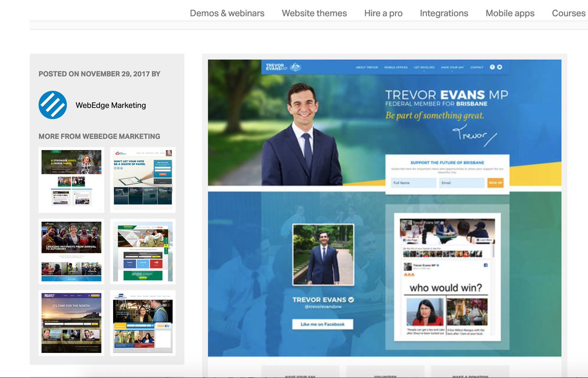This screenshot has width=588, height=378.
Task: Open the Have Your Say dropdown menu
Action: (452, 67)
